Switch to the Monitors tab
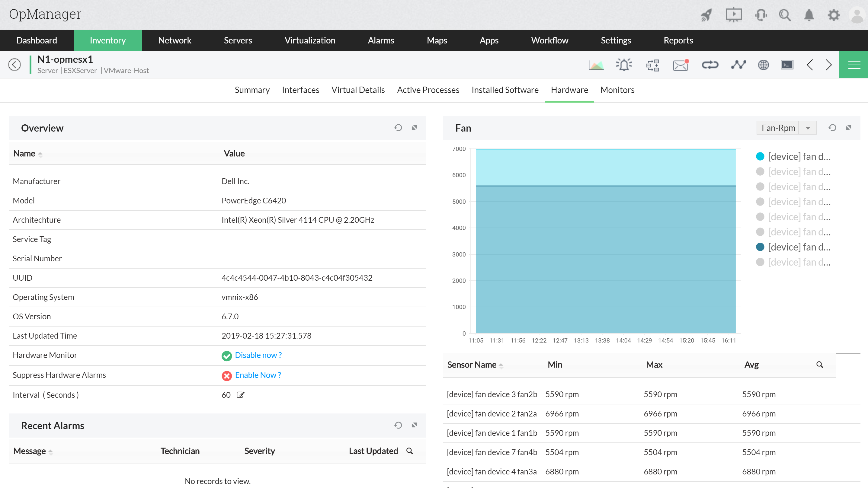Image resolution: width=868 pixels, height=488 pixels. [617, 90]
